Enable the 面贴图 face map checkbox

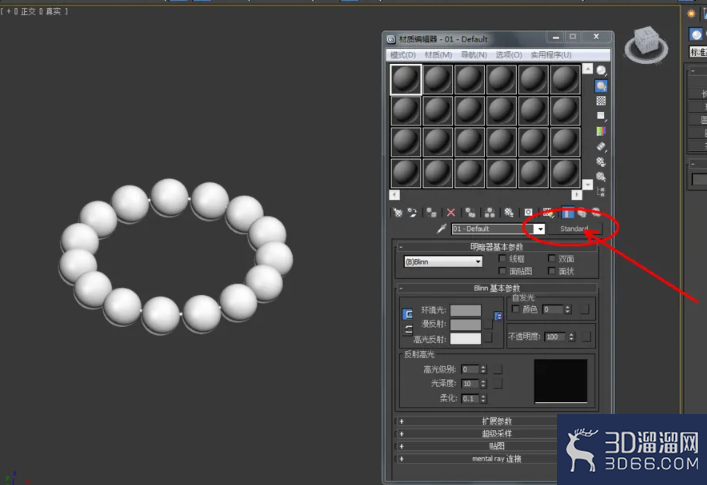click(x=502, y=271)
